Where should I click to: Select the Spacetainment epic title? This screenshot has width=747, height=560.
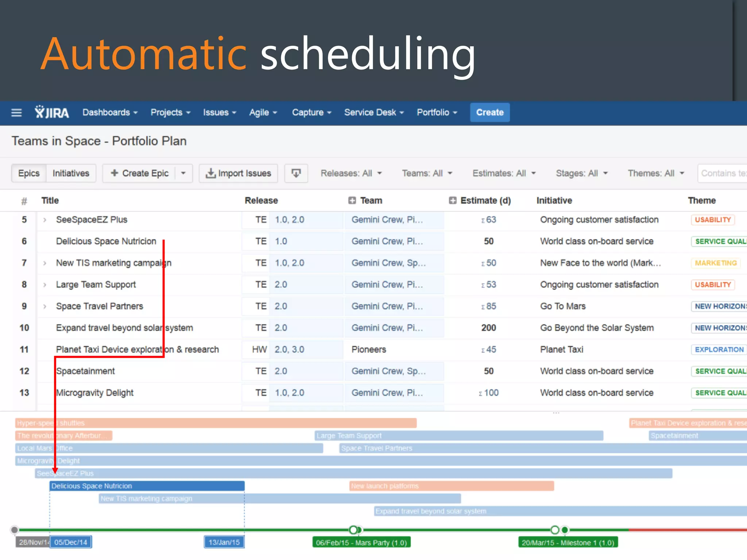[85, 371]
